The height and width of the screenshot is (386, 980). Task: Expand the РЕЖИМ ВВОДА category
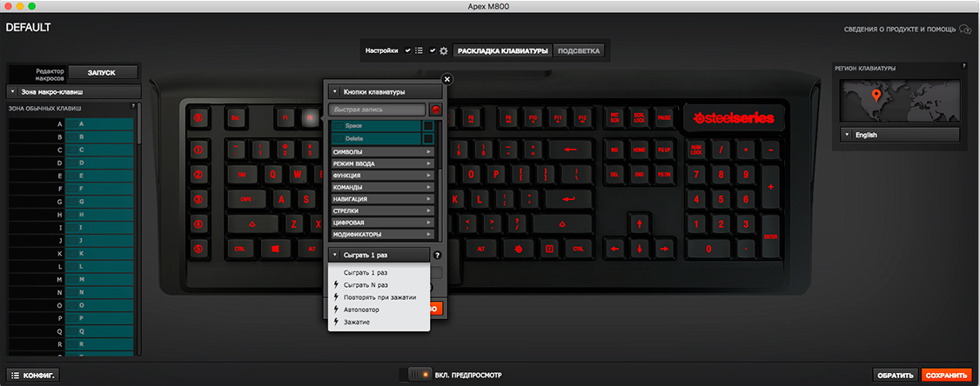coord(382,163)
